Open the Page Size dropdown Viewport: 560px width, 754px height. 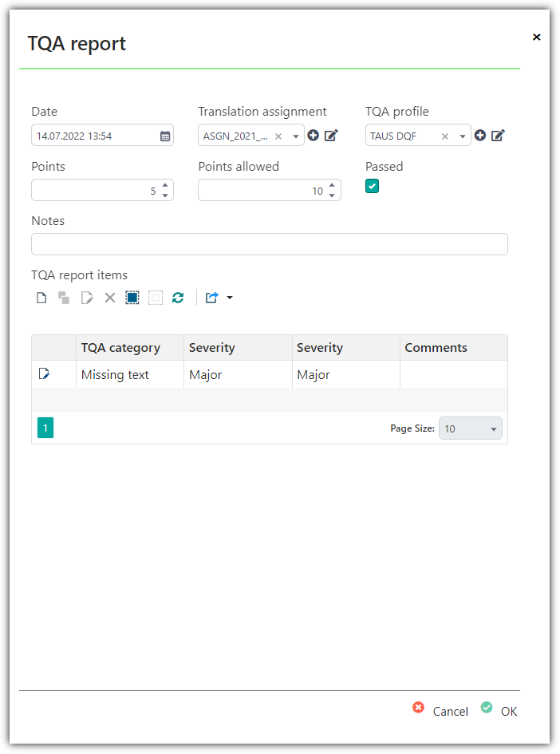(x=471, y=428)
